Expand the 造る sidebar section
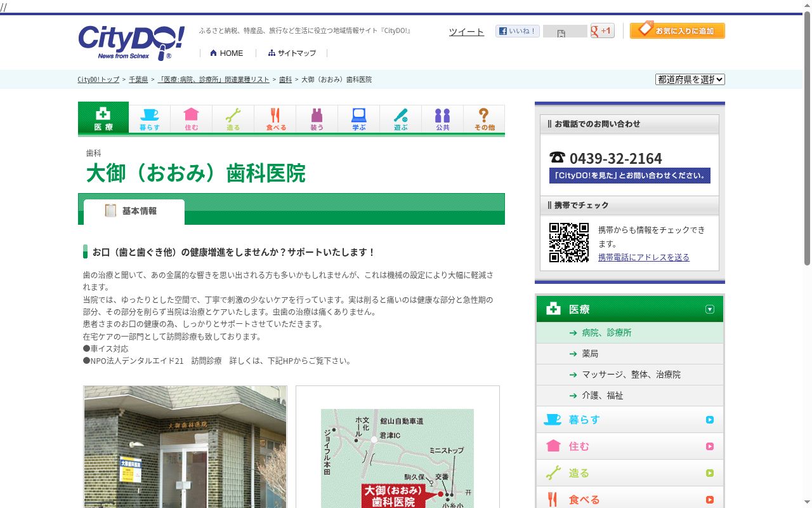The image size is (812, 508). pos(630,473)
